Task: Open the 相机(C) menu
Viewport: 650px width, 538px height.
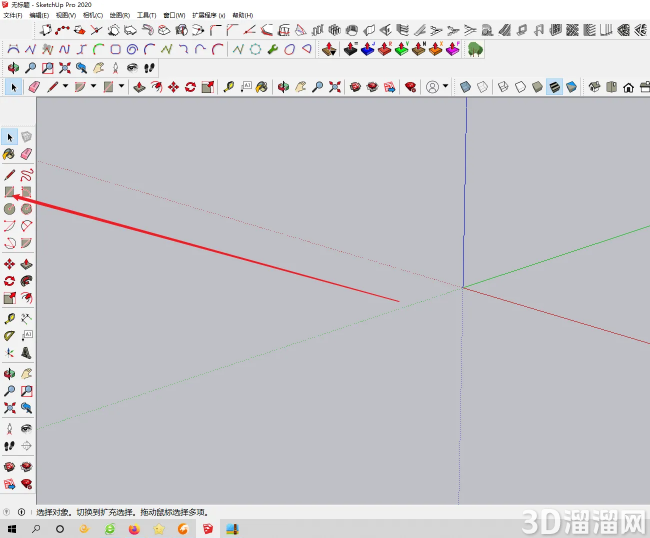Action: tap(93, 15)
